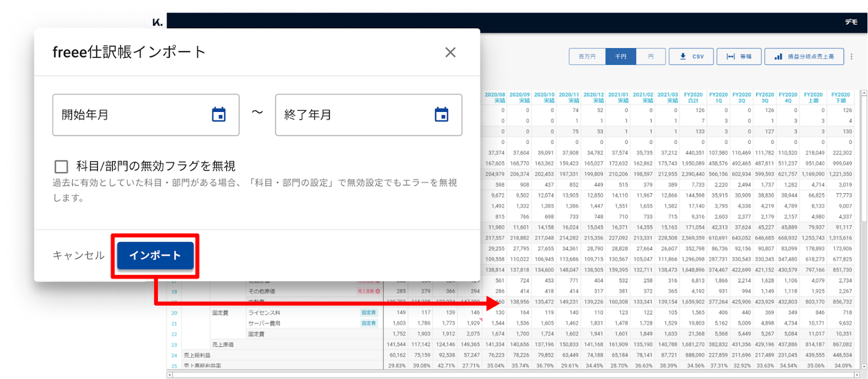Click the 2021/03 実績 column header
Screen dimensions: 868x379
coord(667,98)
